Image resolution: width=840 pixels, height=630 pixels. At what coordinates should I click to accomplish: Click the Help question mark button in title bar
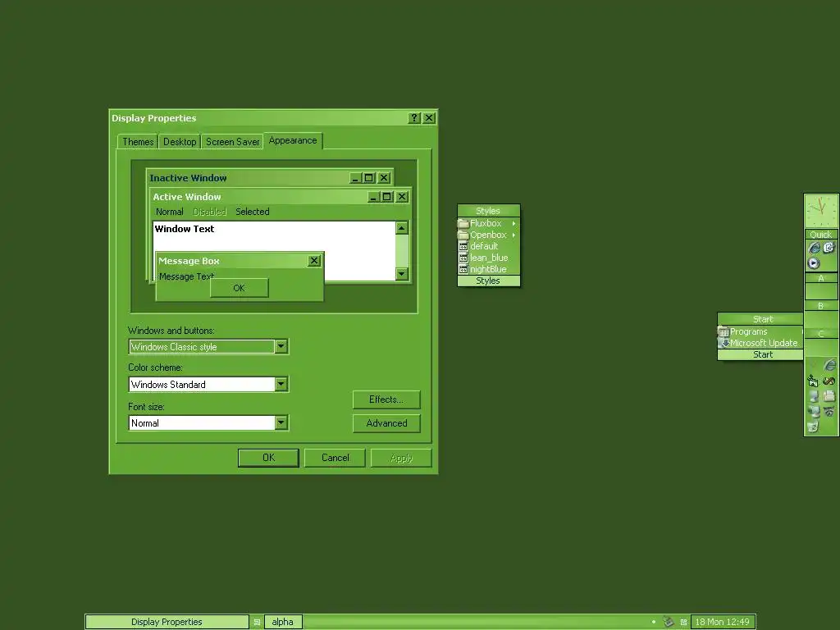click(414, 118)
